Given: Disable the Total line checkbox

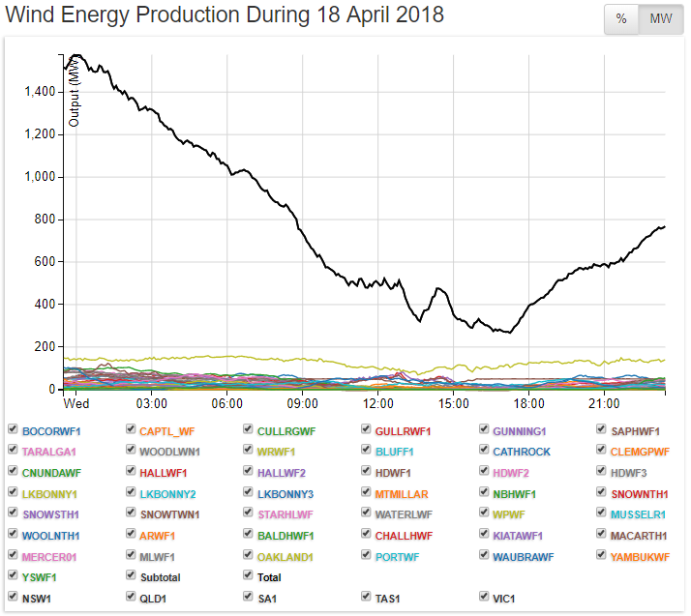Looking at the screenshot, I should pos(249,577).
